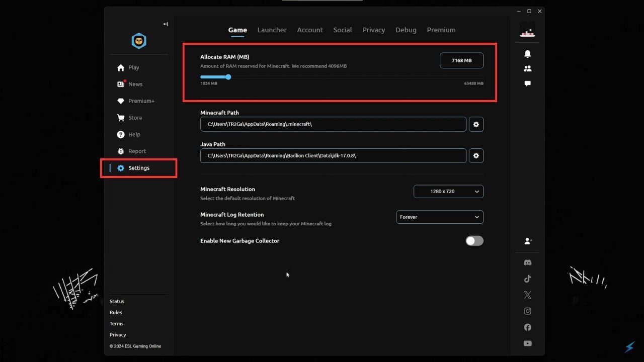The width and height of the screenshot is (644, 362).
Task: Switch to the Launcher tab
Action: 272,30
